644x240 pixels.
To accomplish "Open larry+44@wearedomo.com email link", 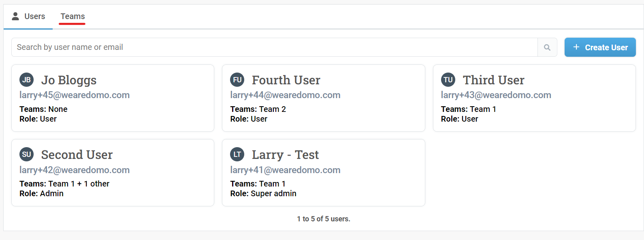I will pyautogui.click(x=285, y=95).
